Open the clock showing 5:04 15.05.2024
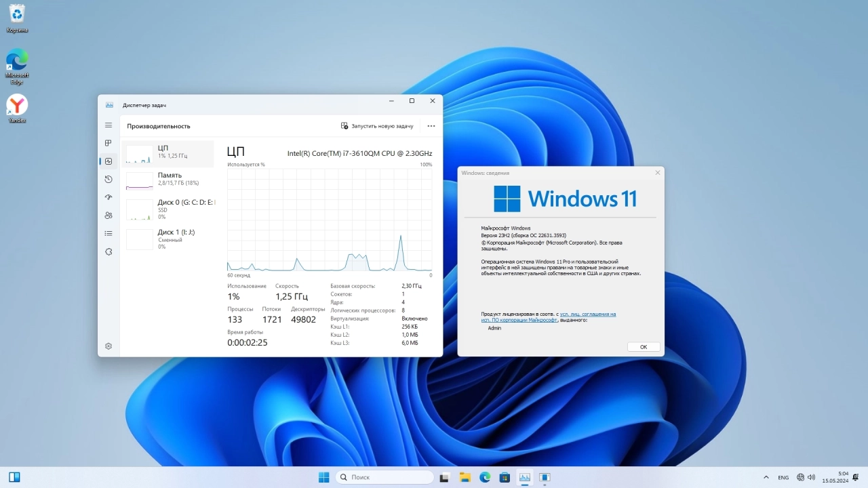This screenshot has height=488, width=868. [x=835, y=477]
